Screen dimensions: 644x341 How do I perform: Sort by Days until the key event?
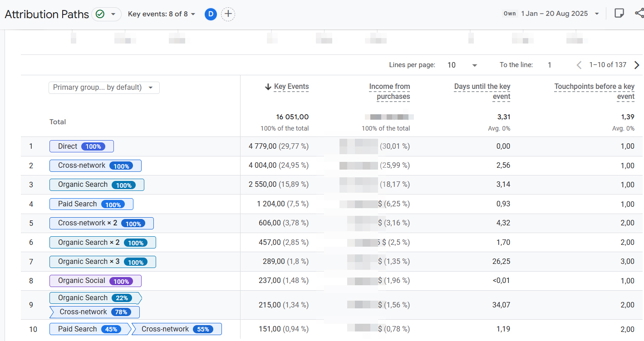tap(482, 91)
